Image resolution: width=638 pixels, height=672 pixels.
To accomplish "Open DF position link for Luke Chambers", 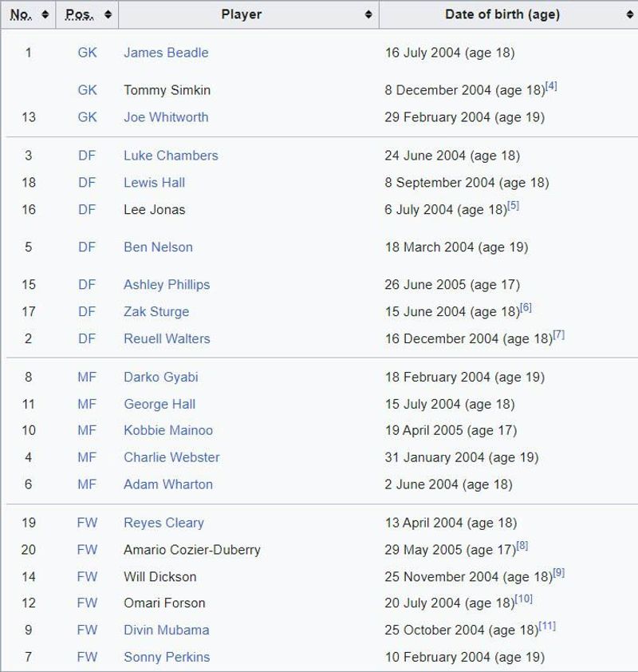I will click(x=87, y=156).
